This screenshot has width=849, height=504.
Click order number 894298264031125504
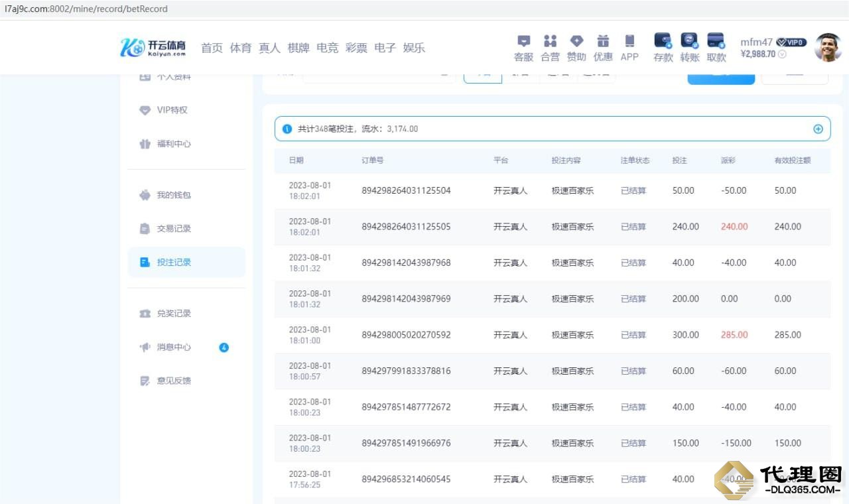tap(406, 190)
